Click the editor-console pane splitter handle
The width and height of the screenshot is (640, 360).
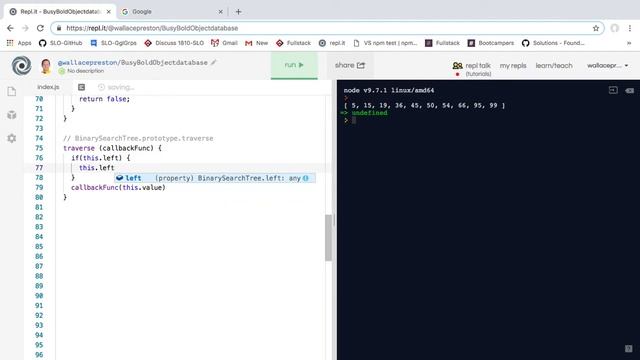334,220
